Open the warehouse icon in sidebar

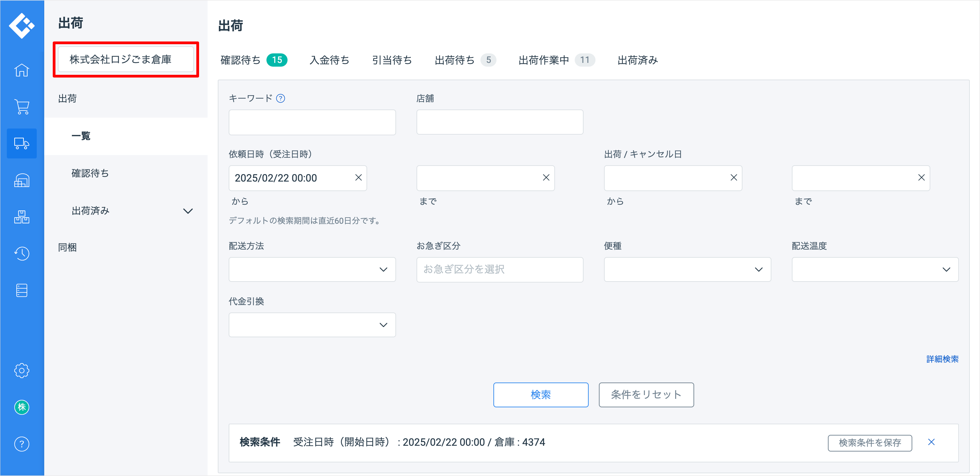point(22,180)
